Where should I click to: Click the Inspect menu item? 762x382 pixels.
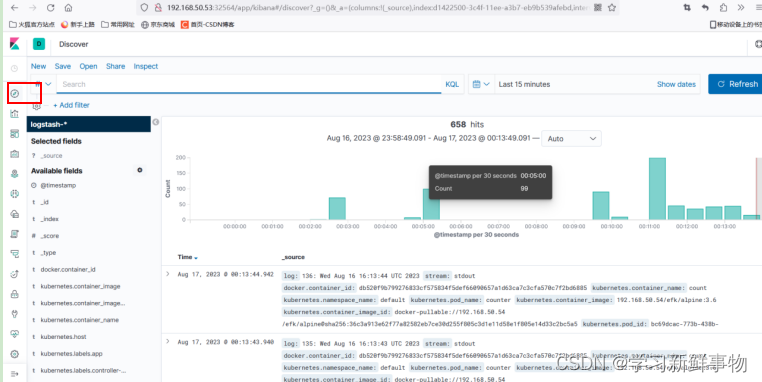pyautogui.click(x=146, y=66)
